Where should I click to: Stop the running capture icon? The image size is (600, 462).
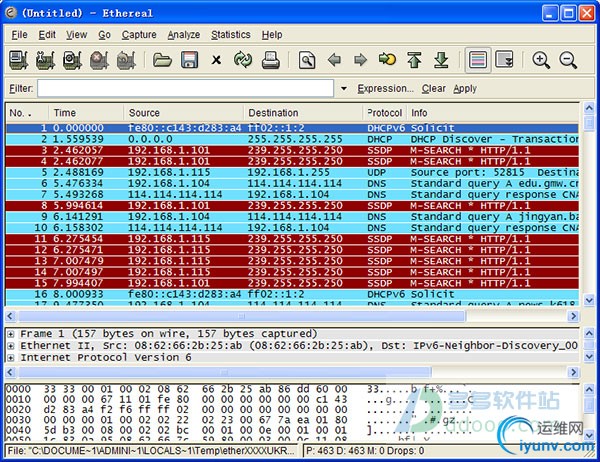[99, 60]
